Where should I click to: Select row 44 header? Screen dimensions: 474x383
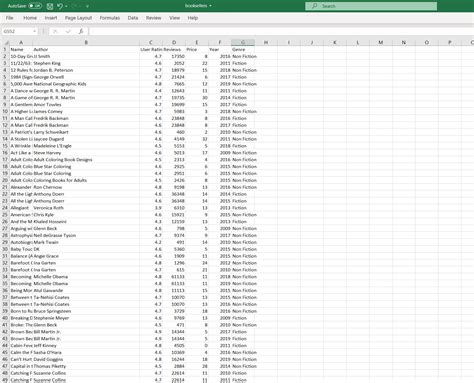[x=5, y=345]
